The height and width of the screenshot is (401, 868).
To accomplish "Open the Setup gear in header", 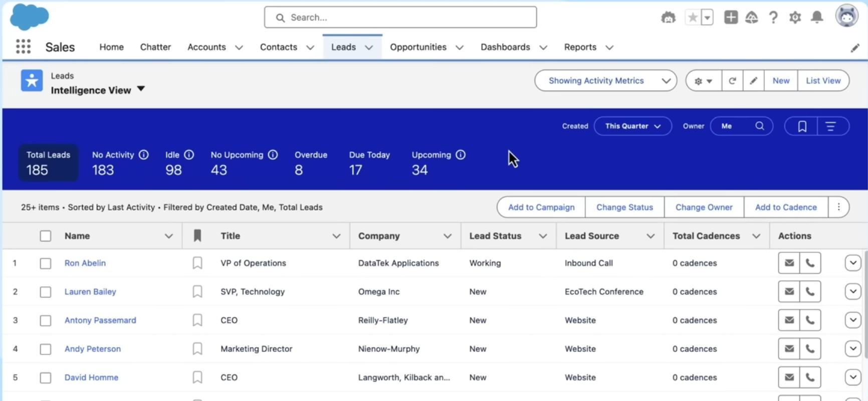I will 795,18.
